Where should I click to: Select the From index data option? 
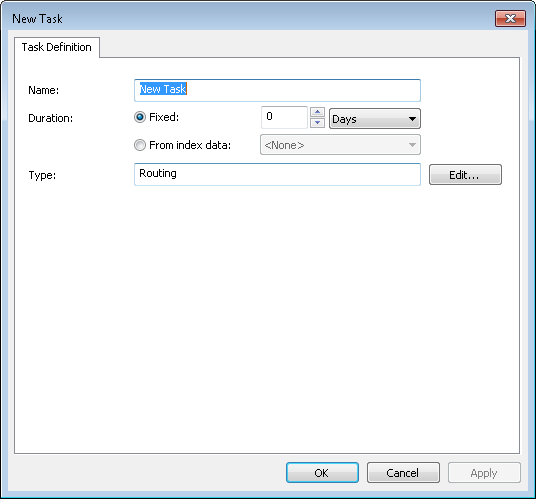point(140,145)
